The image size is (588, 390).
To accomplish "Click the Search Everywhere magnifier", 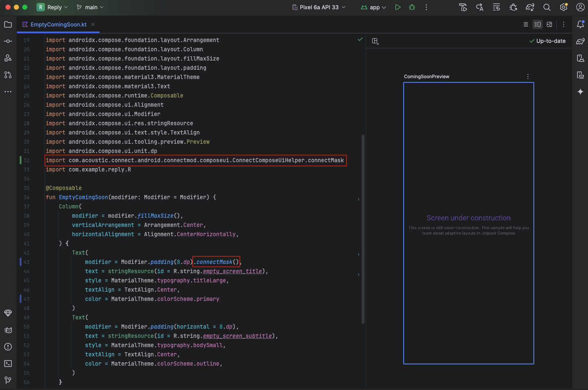I will click(x=547, y=7).
